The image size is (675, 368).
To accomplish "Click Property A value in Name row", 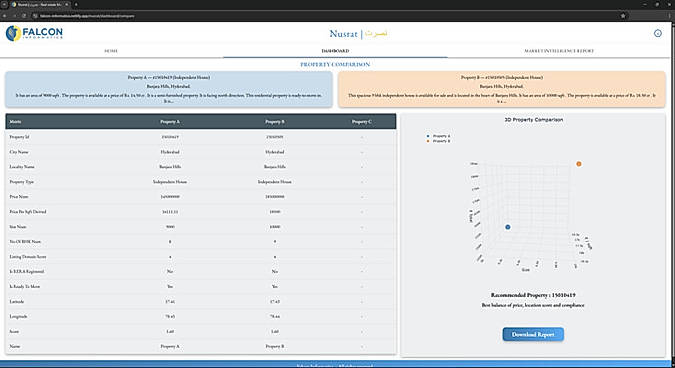I will tap(170, 346).
